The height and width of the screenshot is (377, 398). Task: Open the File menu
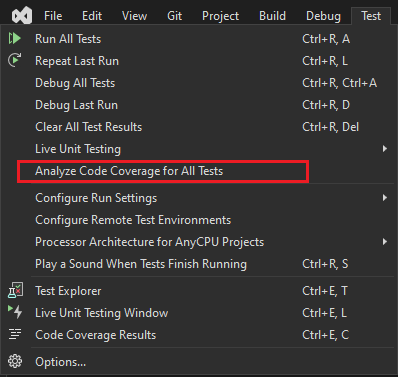click(x=53, y=16)
